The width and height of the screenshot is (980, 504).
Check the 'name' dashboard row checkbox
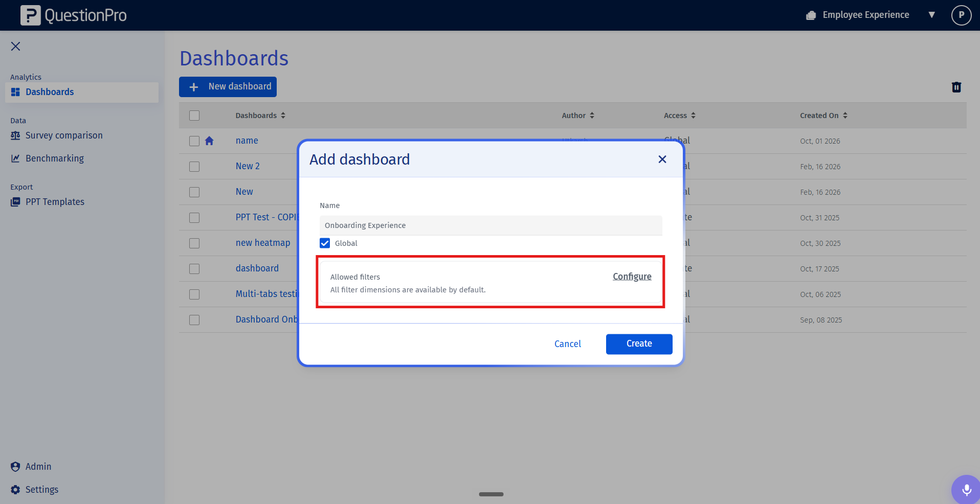coord(194,141)
